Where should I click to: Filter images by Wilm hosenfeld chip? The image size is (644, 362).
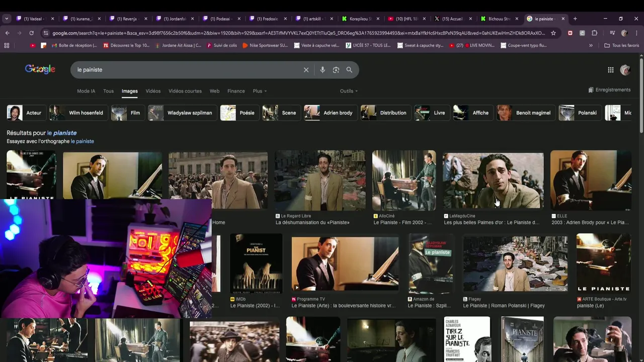78,113
